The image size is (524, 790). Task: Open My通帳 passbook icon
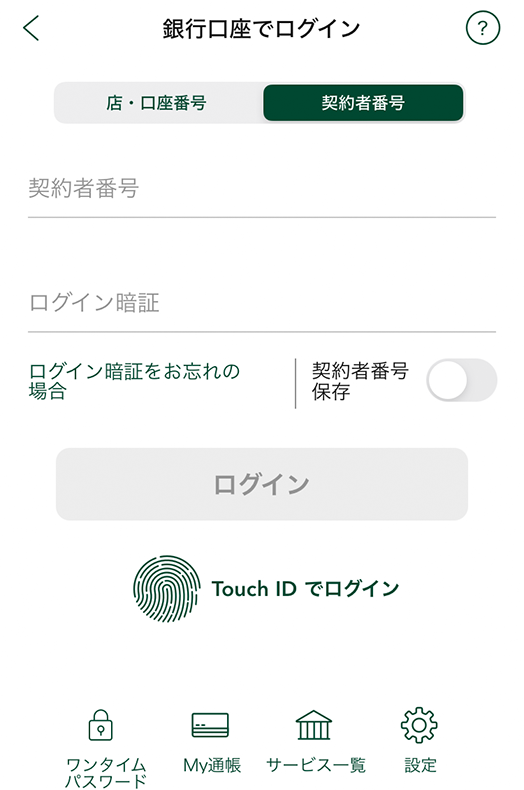click(210, 725)
